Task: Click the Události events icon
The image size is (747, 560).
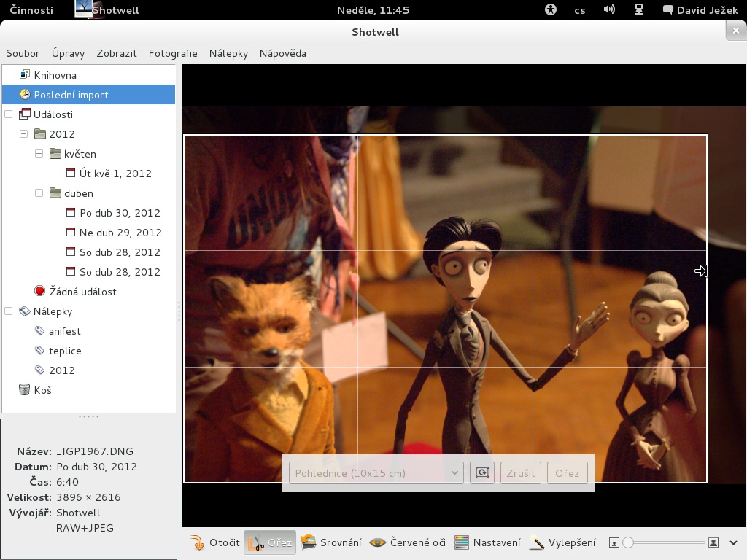Action: (24, 114)
